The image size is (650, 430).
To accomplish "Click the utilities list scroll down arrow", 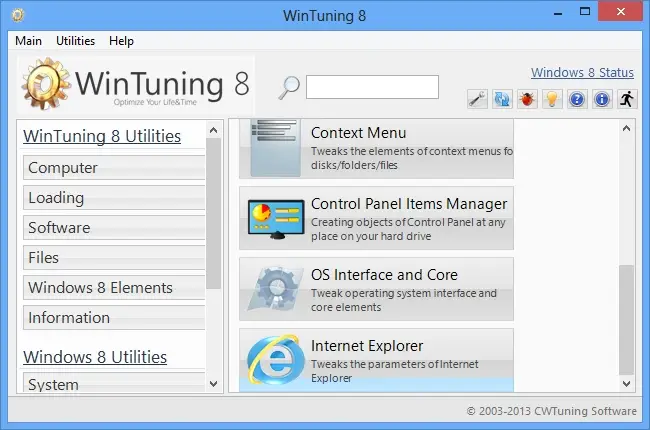I will (x=626, y=384).
